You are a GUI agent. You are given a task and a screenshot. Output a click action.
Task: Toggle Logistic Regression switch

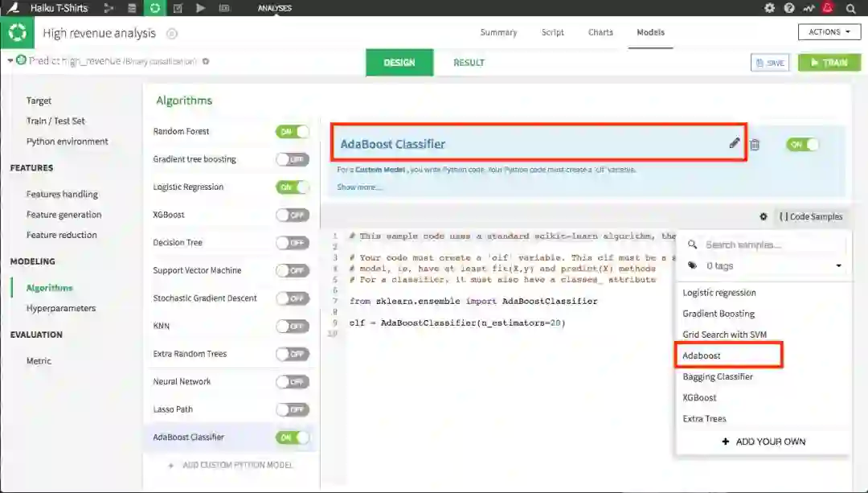pyautogui.click(x=293, y=187)
